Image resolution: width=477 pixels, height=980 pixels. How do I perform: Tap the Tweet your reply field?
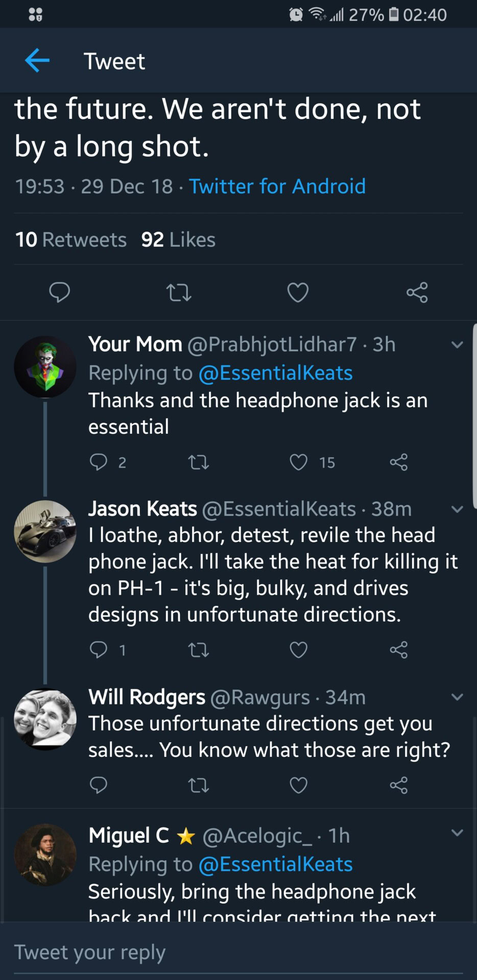click(204, 952)
